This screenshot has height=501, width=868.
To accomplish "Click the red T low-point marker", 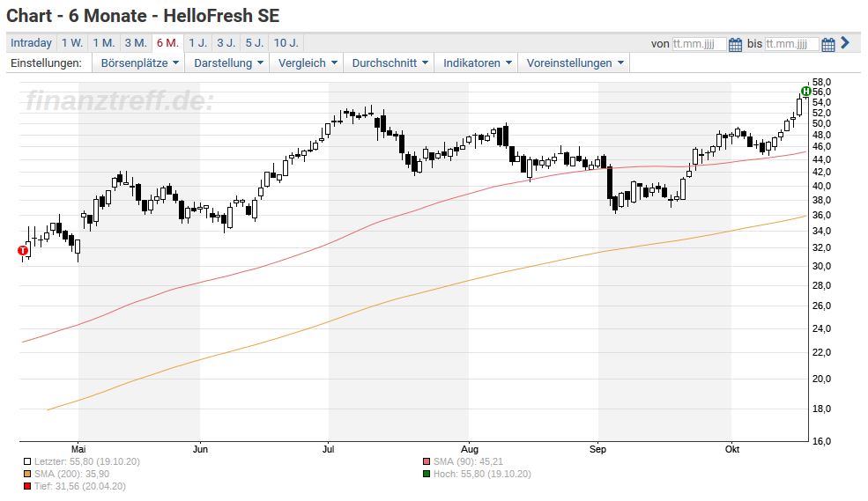I will click(x=23, y=250).
